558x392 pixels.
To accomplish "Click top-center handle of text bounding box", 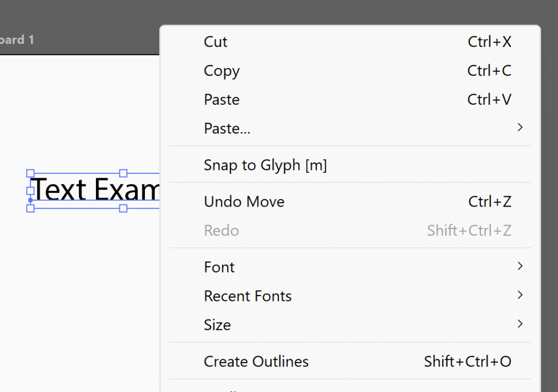I will tap(123, 173).
